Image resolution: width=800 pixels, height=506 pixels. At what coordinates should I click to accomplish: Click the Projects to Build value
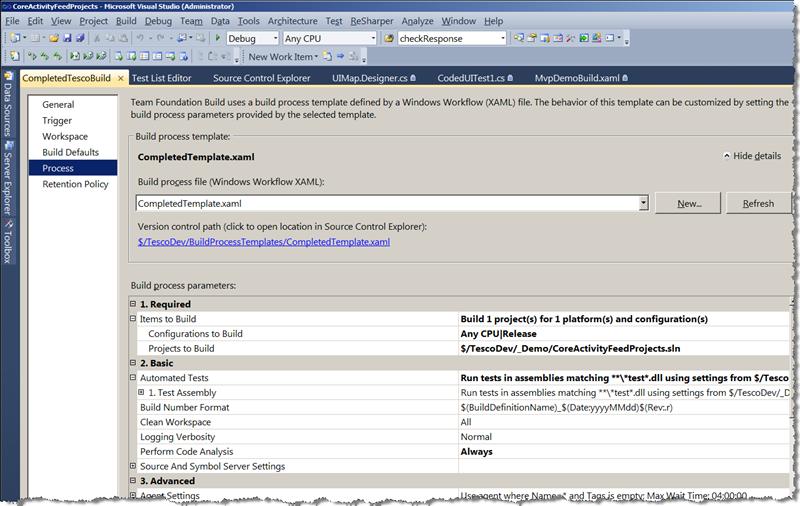pos(570,348)
